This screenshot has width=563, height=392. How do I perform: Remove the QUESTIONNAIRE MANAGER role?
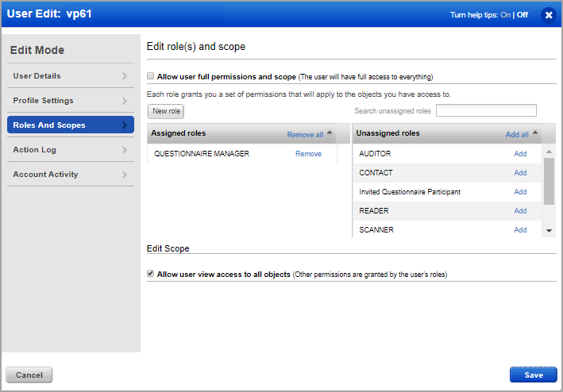[x=308, y=154]
